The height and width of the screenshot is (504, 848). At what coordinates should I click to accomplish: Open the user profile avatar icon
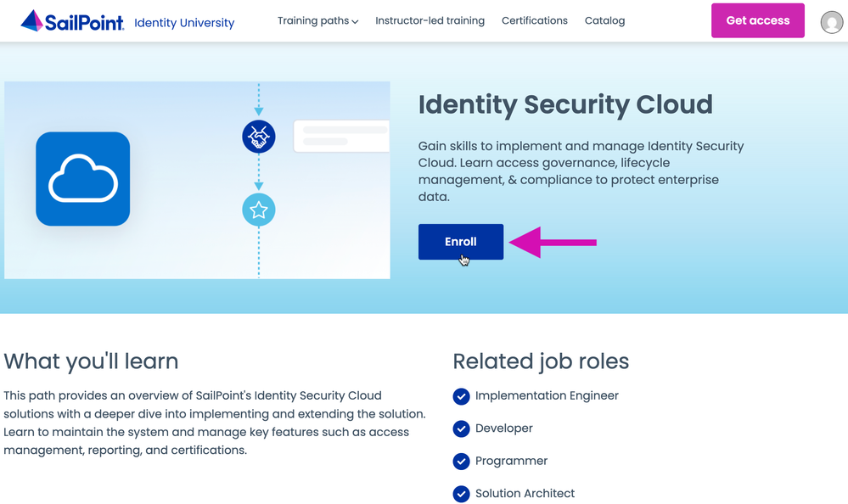coord(832,22)
